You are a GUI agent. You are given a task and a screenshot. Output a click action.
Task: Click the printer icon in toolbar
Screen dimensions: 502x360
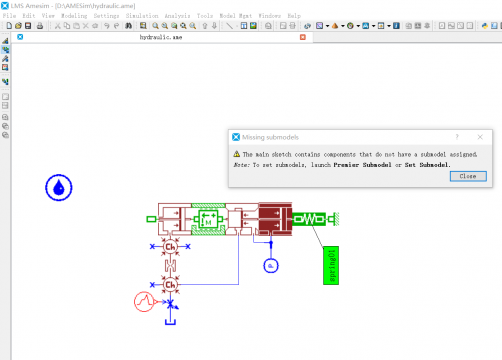(x=40, y=26)
